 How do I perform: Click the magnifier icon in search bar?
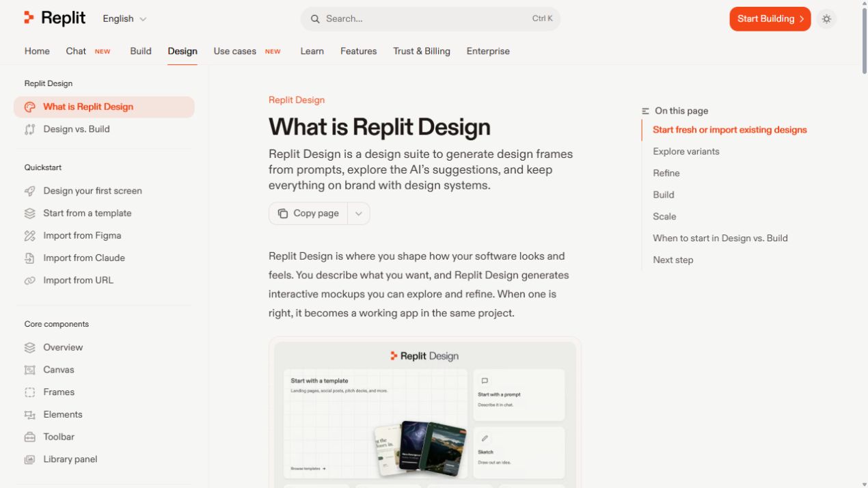[315, 19]
